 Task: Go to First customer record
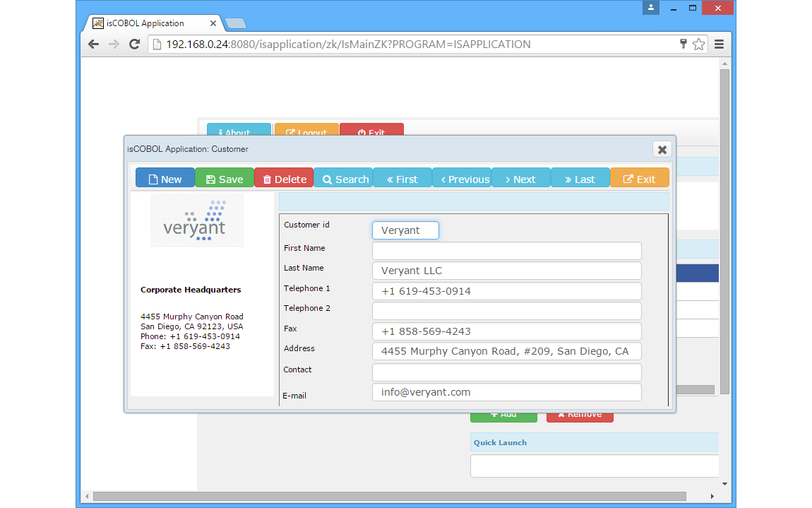402,178
